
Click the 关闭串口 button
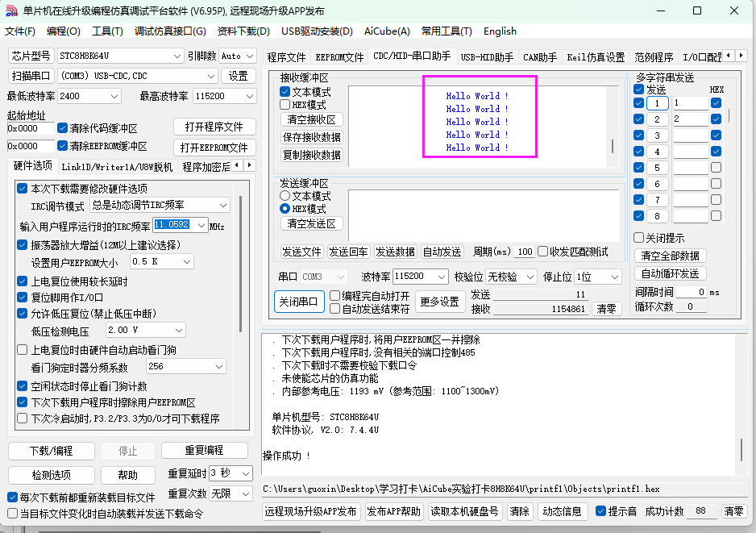[x=298, y=302]
